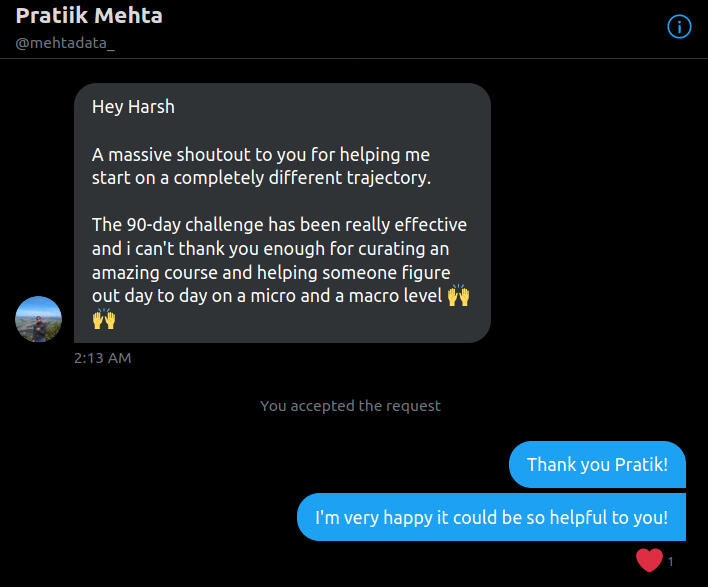The height and width of the screenshot is (587, 708).
Task: Select the 'I'm very happy' message bubble
Action: point(491,517)
